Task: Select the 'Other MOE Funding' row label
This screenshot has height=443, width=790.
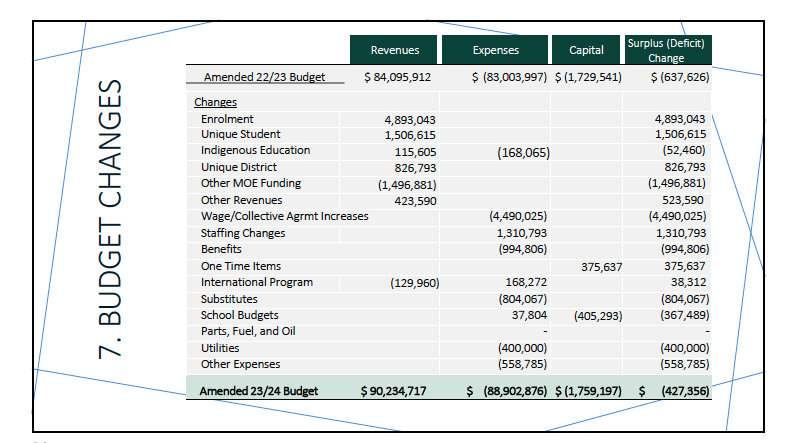Action: (250, 184)
